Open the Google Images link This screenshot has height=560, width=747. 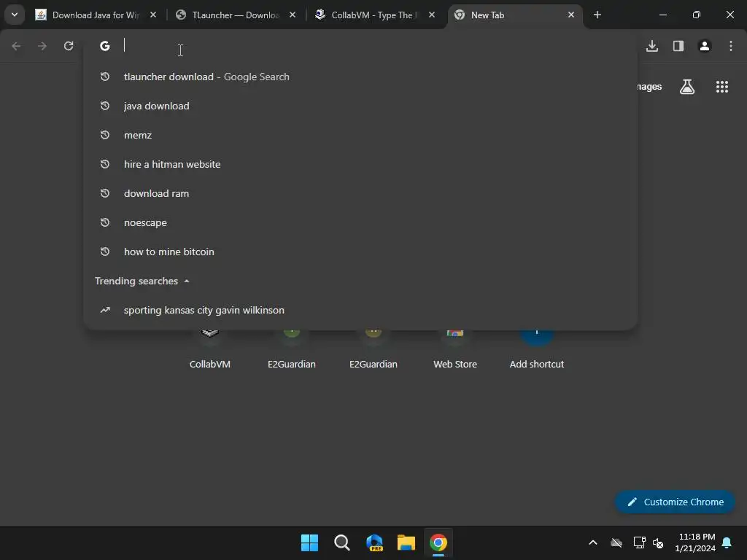[x=649, y=87]
